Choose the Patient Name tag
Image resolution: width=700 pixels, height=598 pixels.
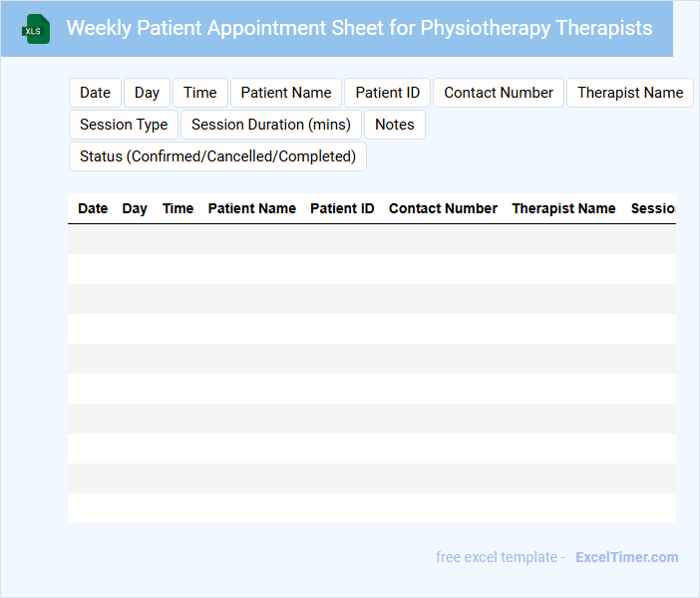tap(286, 93)
